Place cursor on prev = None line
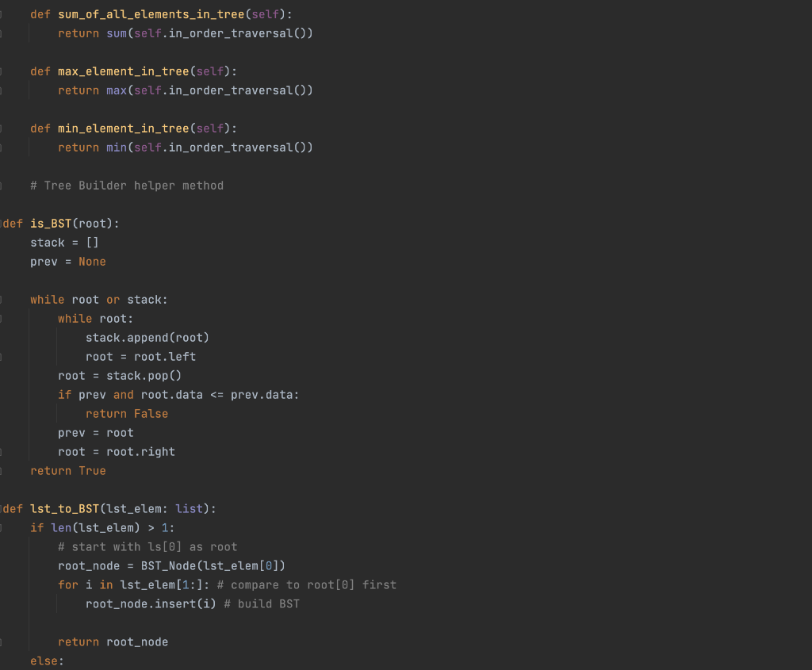The height and width of the screenshot is (670, 812). [x=67, y=261]
